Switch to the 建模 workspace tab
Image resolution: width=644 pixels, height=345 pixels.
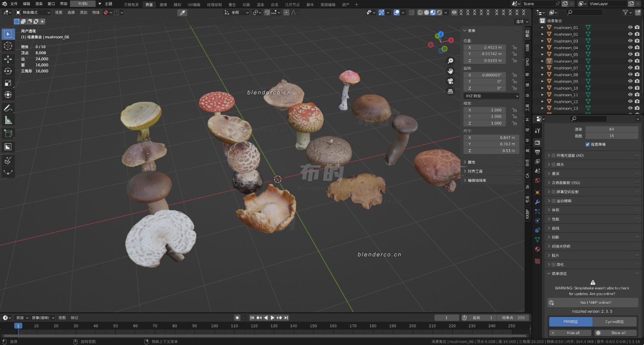[163, 4]
